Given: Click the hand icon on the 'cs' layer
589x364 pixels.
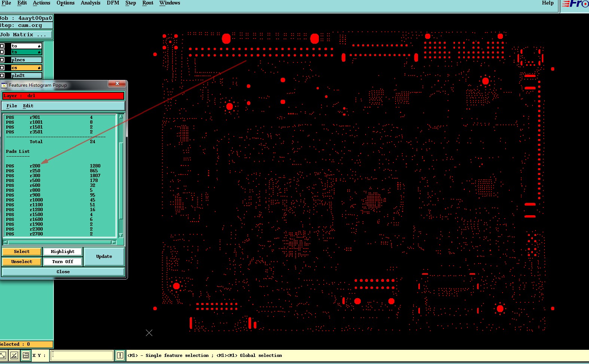Looking at the screenshot, I should [39, 68].
